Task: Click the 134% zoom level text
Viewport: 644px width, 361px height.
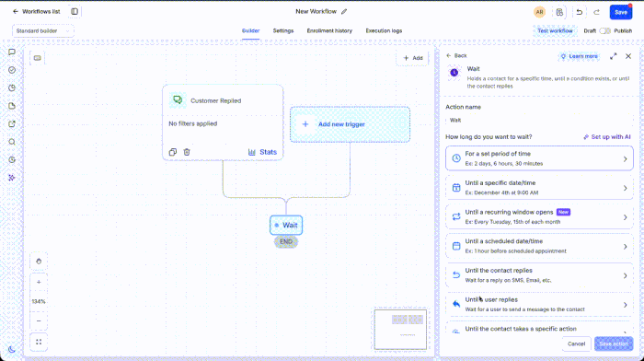Action: pyautogui.click(x=39, y=301)
